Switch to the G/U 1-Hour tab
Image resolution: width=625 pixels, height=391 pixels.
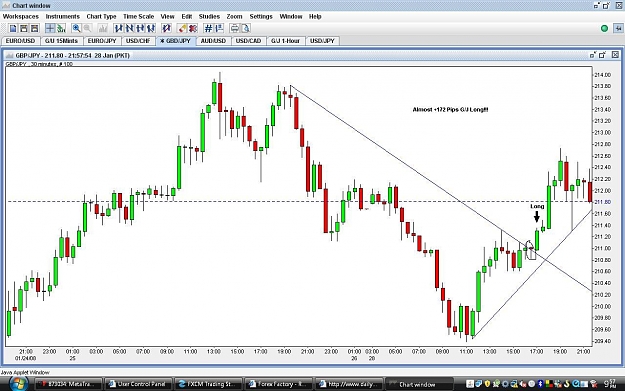pos(285,41)
